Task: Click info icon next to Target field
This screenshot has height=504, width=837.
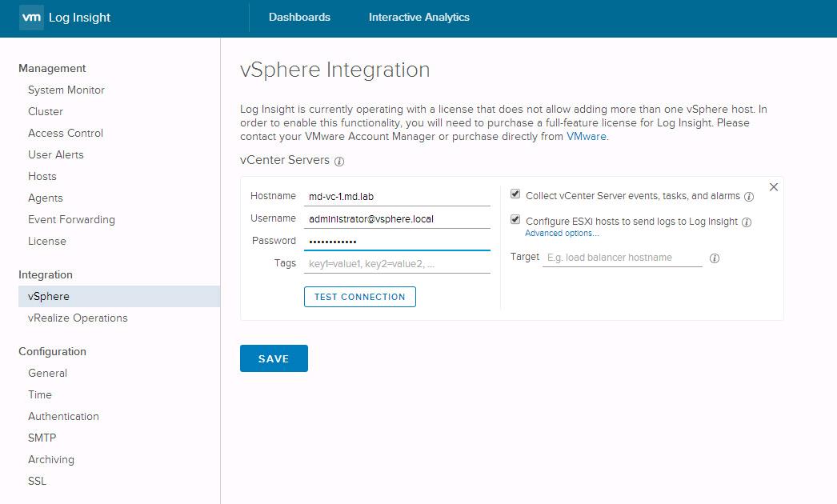Action: (x=715, y=258)
